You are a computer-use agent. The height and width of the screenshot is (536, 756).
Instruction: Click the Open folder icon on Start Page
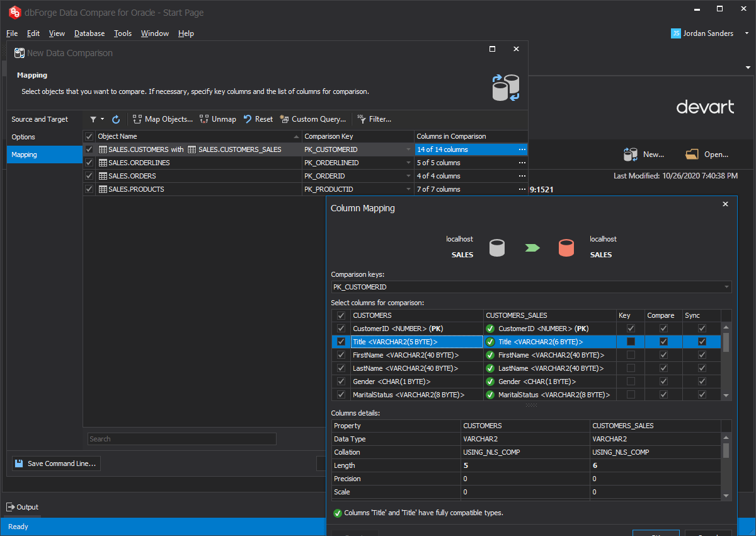click(692, 154)
